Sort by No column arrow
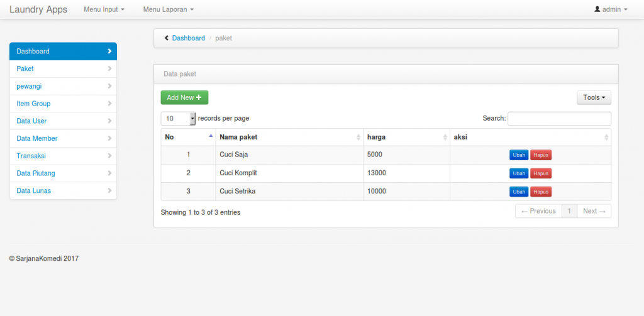 [211, 136]
